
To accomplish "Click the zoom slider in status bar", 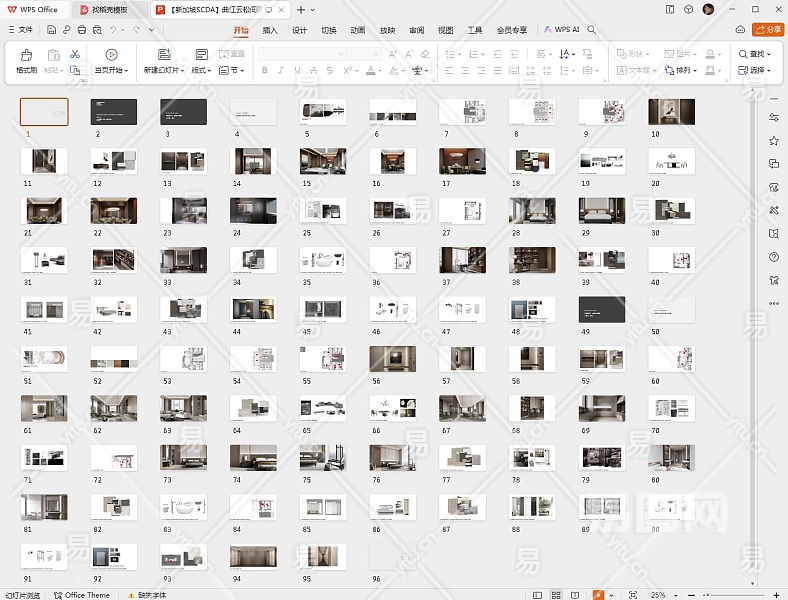I will tap(735, 594).
